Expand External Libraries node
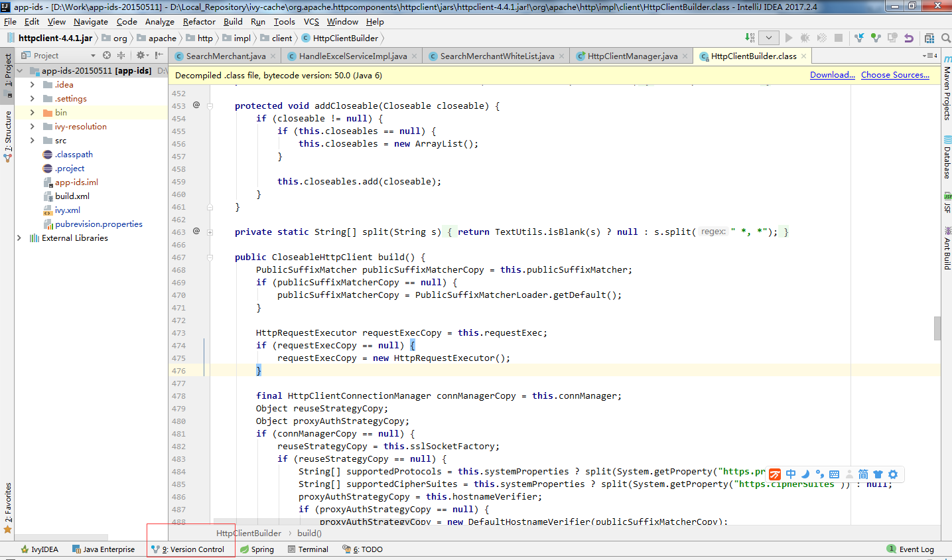 (19, 238)
